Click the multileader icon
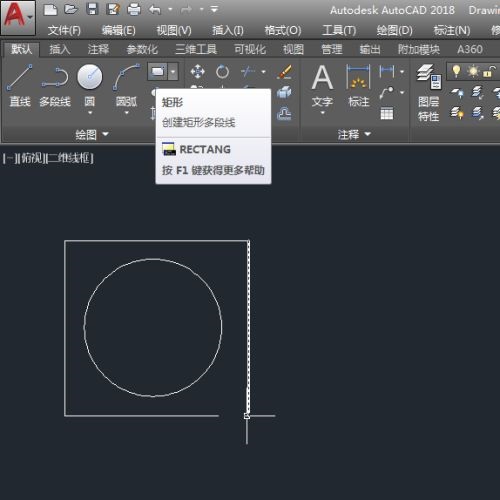Viewport: 500px width, 500px height. [386, 92]
